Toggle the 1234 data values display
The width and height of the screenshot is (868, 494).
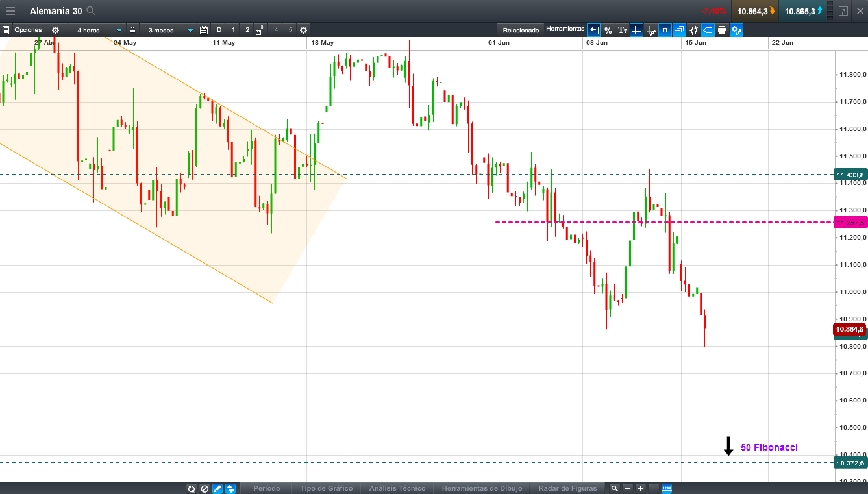coord(667,488)
